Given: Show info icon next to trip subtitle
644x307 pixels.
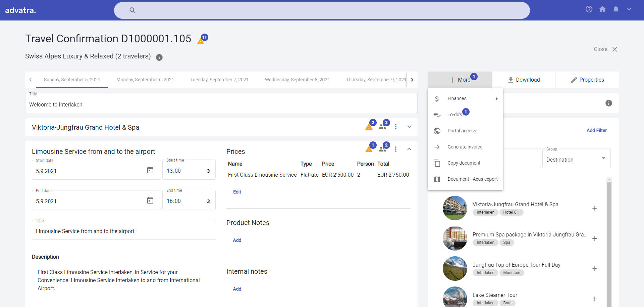Looking at the screenshot, I should pos(159,57).
